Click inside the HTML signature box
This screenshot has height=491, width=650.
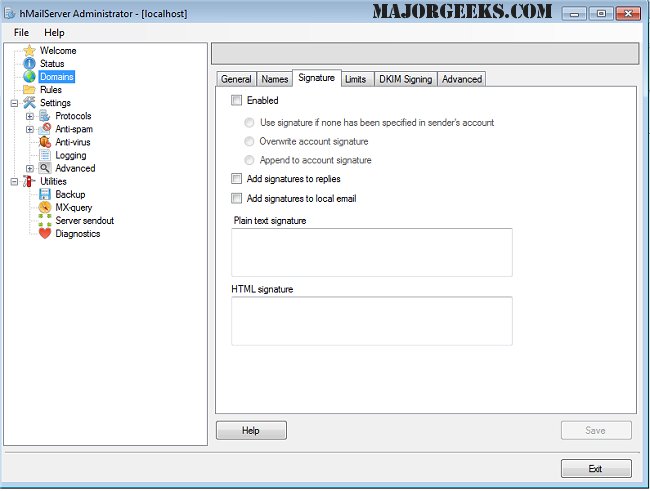(372, 321)
